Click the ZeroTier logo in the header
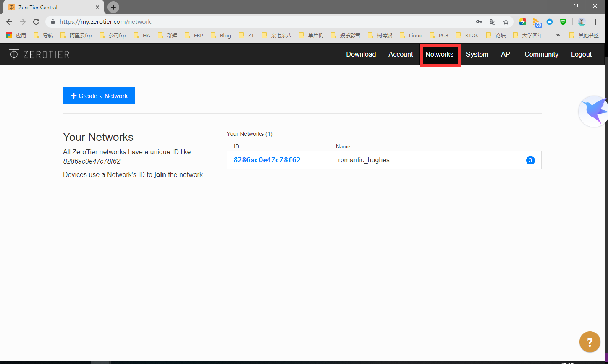 click(39, 54)
